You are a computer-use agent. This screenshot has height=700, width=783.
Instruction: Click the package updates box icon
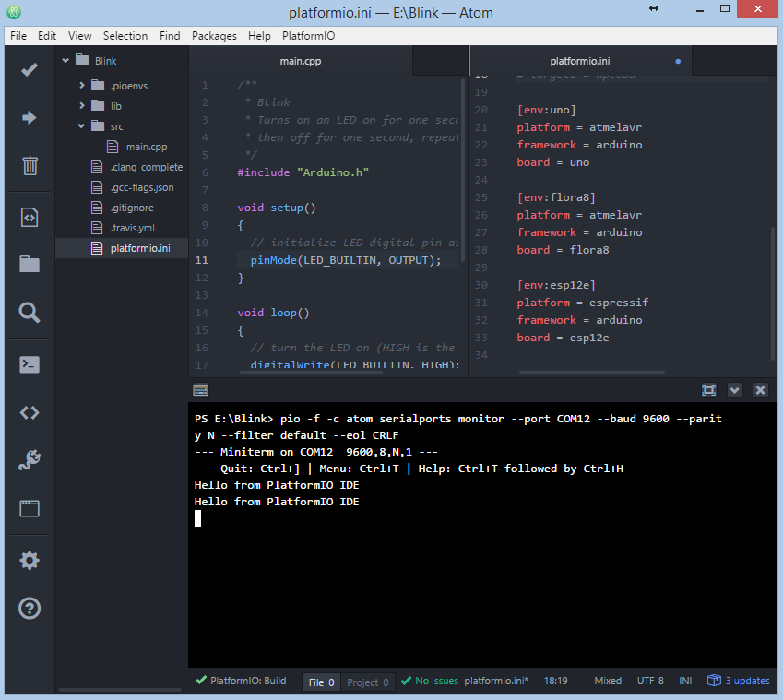(714, 680)
